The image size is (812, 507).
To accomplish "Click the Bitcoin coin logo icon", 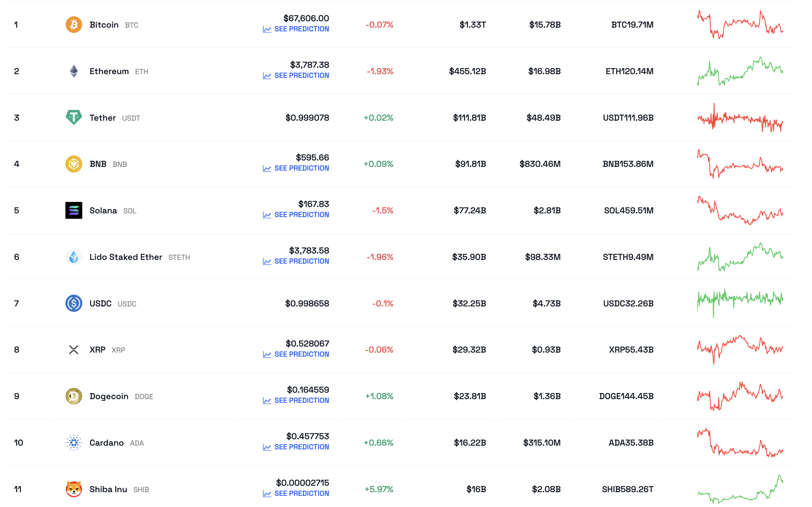I will (x=74, y=25).
